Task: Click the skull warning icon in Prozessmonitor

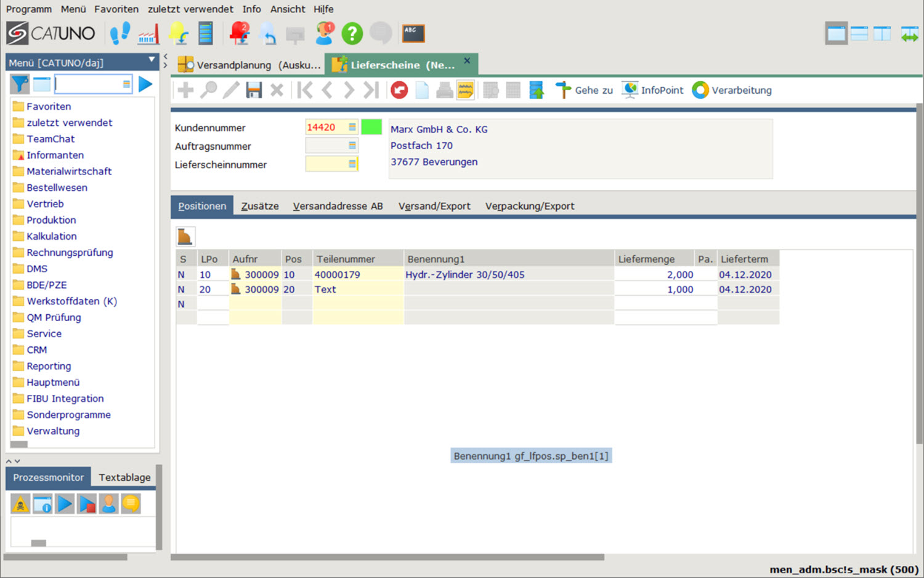Action: pyautogui.click(x=20, y=504)
